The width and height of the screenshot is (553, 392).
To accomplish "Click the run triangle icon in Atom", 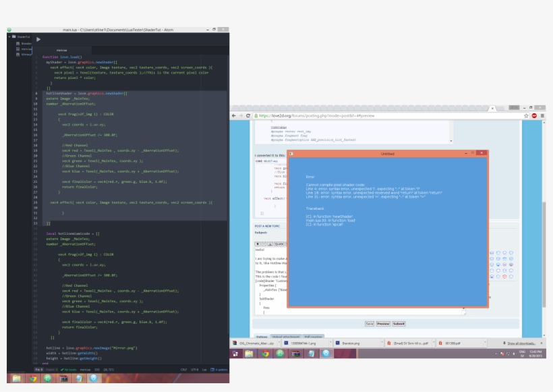I will [38, 39].
